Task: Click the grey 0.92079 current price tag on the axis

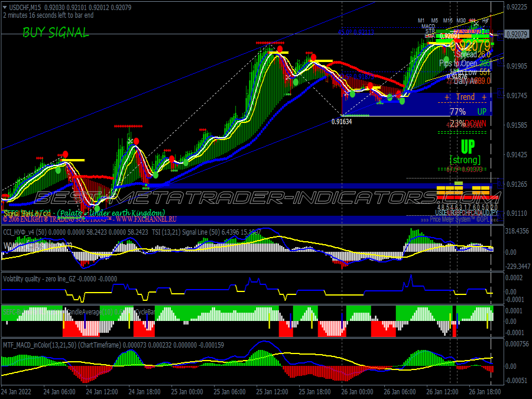Action: click(x=517, y=34)
